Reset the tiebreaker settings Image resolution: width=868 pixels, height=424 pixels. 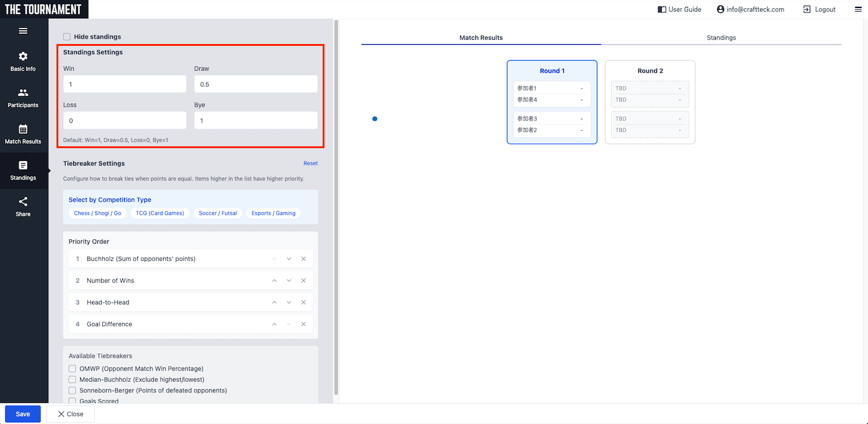310,164
